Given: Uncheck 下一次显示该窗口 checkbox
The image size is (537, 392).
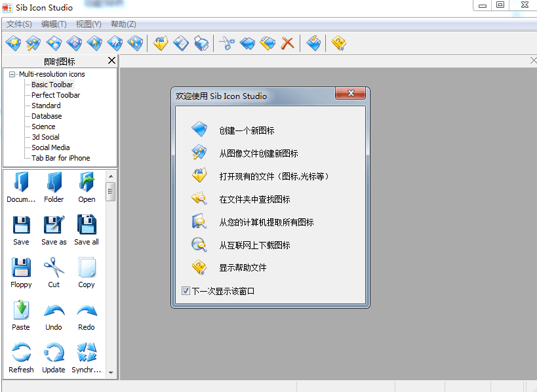Looking at the screenshot, I should click(x=186, y=291).
